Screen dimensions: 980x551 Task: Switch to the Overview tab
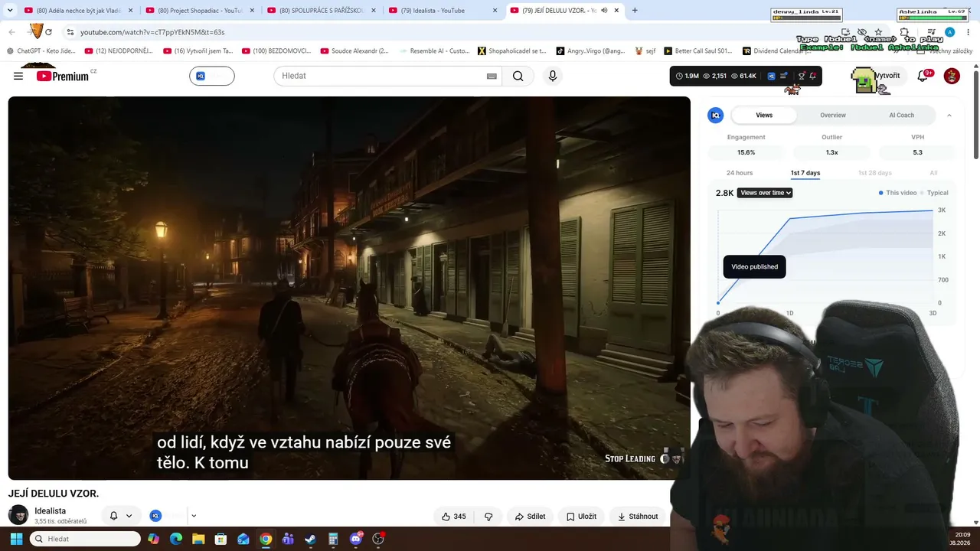833,115
